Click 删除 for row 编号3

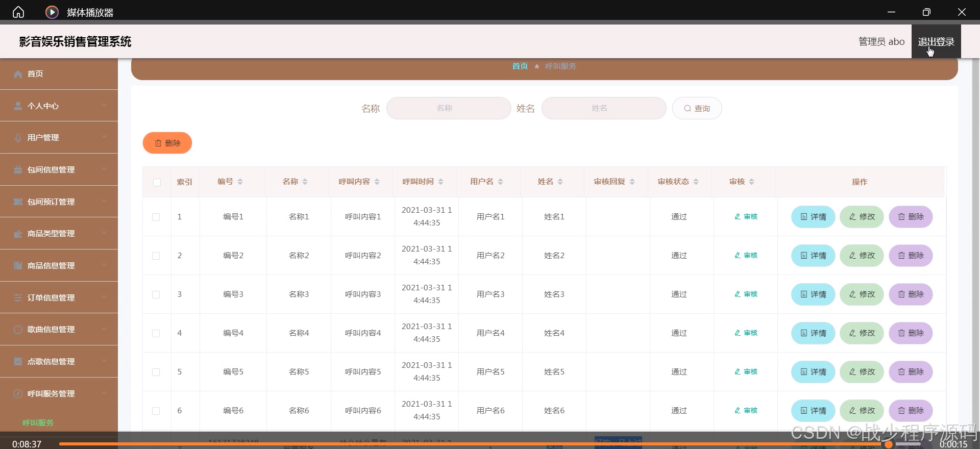(911, 294)
